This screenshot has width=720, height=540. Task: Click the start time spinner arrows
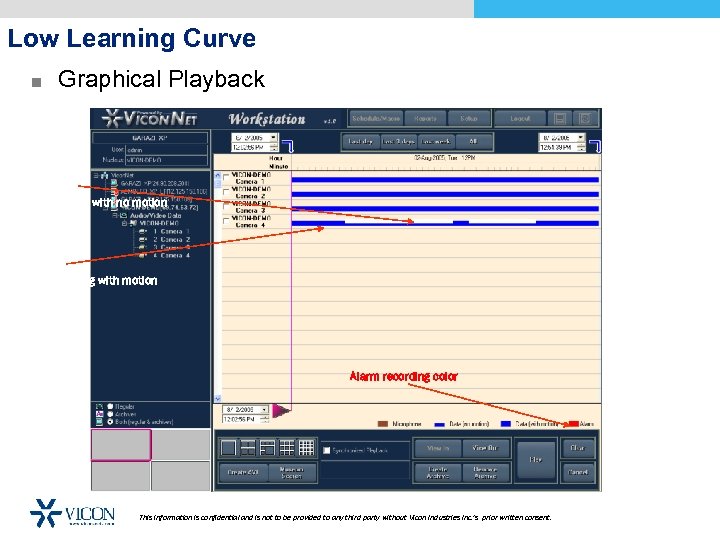(274, 147)
